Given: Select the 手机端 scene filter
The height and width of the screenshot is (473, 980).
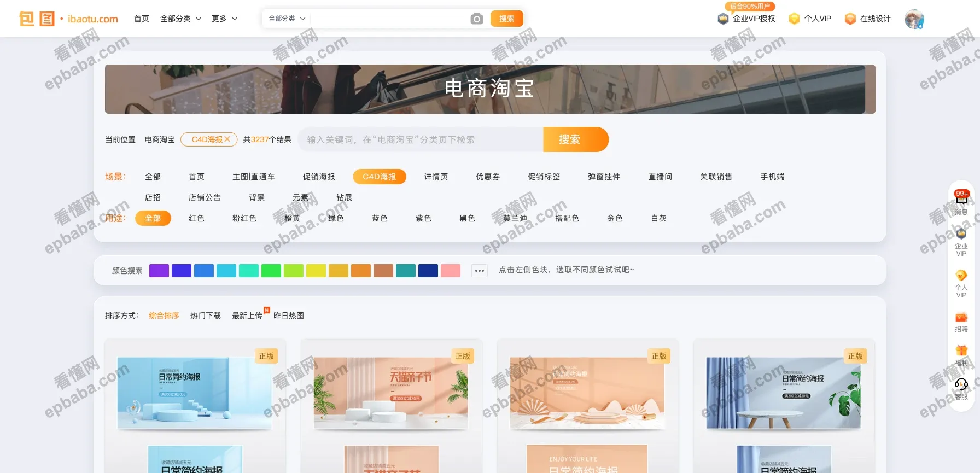Looking at the screenshot, I should [x=772, y=177].
